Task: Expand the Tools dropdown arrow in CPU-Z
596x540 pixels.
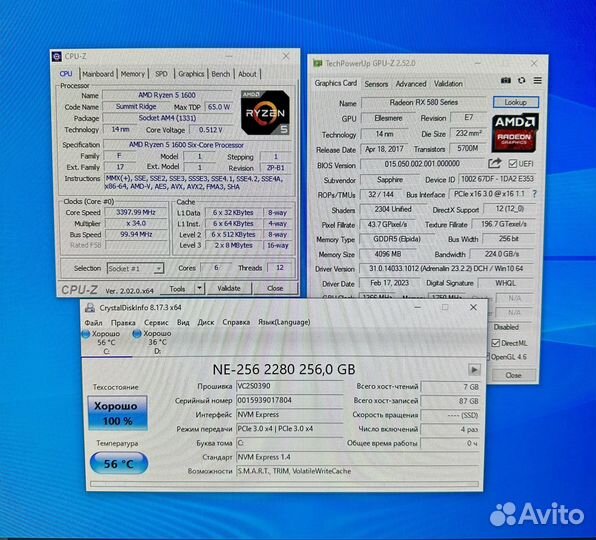Action: 200,288
